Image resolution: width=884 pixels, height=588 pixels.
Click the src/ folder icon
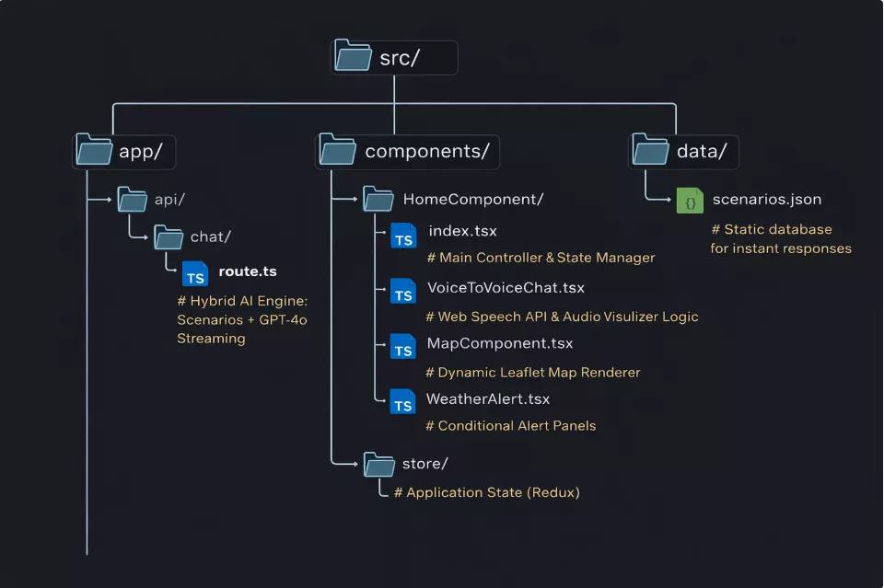(353, 57)
